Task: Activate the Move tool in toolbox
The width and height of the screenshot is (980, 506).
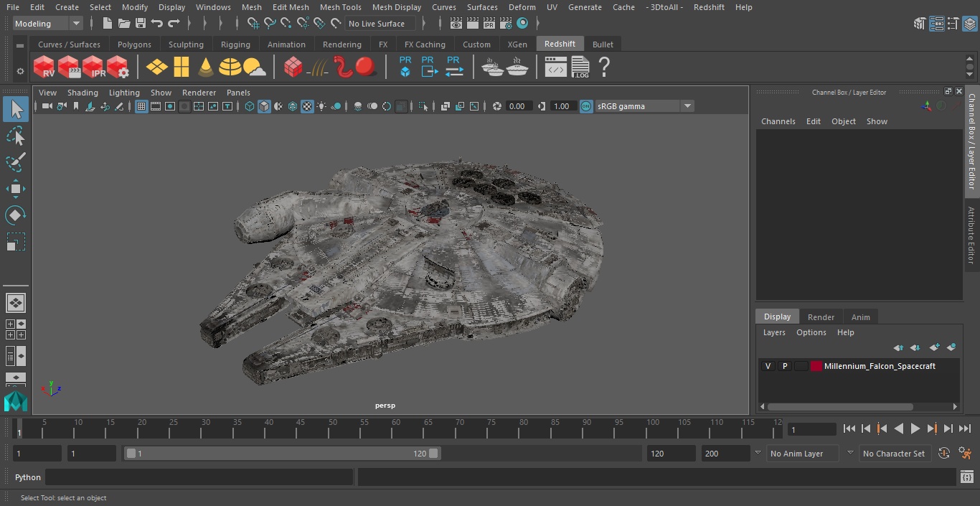Action: point(16,189)
